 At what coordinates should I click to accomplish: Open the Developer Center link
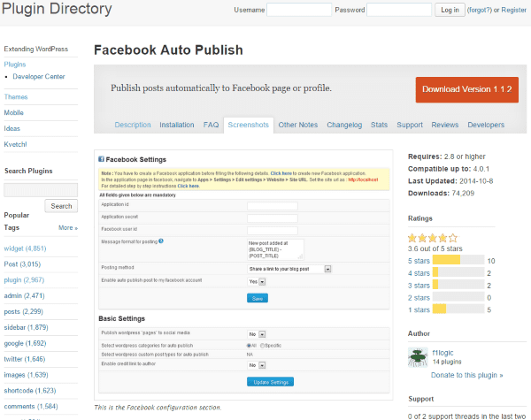coord(39,77)
